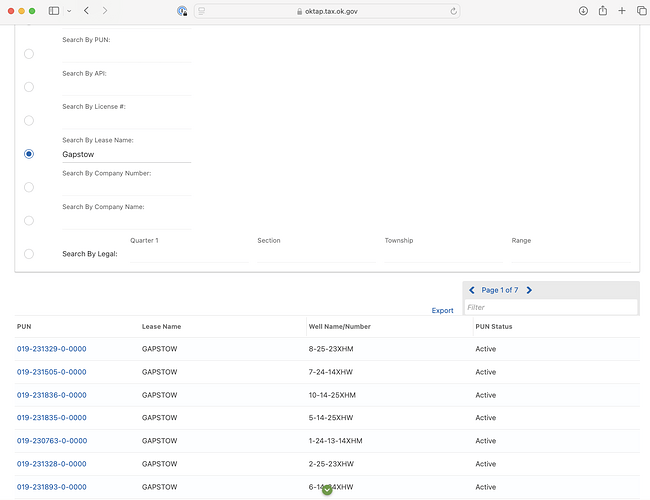
Task: Select the Search By API radio button
Action: (x=29, y=87)
